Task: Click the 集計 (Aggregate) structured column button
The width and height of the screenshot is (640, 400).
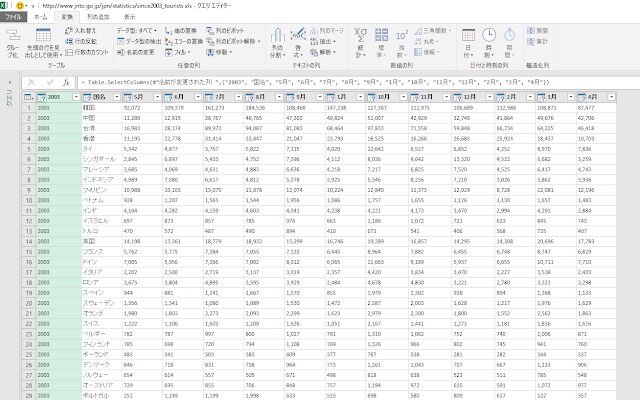Action: coord(537,41)
